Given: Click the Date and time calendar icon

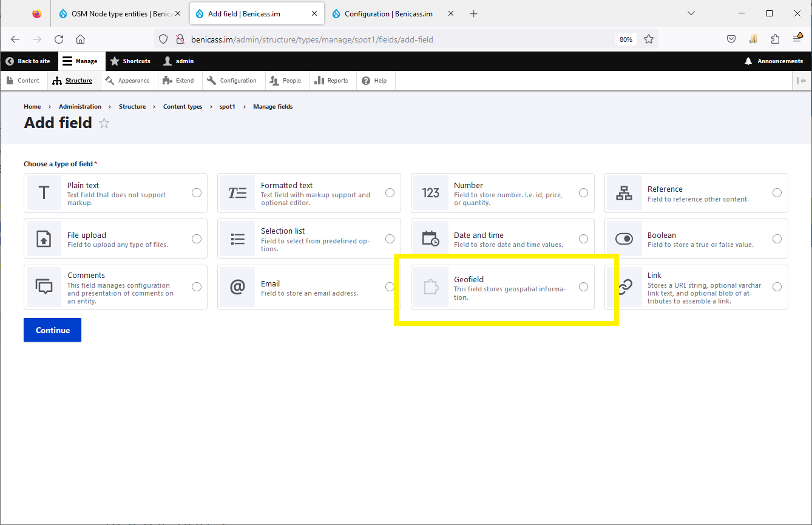Looking at the screenshot, I should point(431,239).
